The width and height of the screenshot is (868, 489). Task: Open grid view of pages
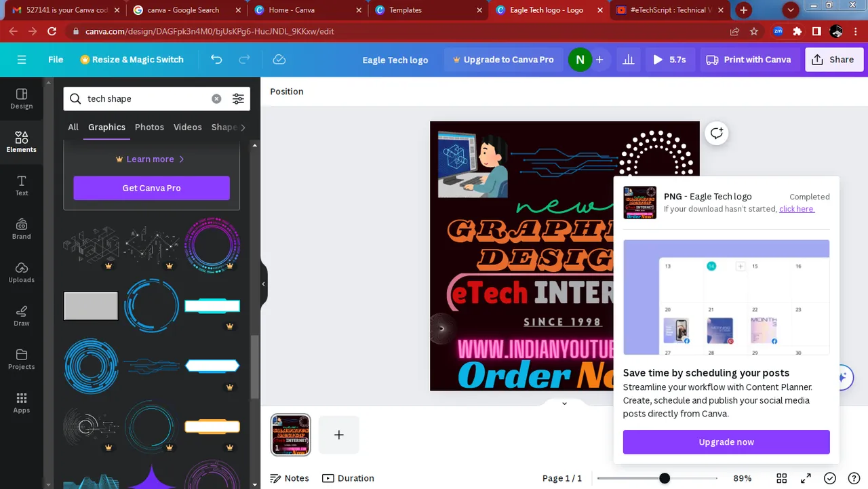coord(781,478)
